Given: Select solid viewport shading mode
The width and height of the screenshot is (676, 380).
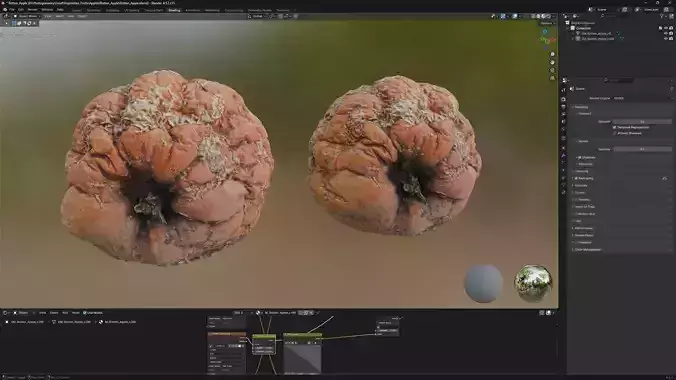Looking at the screenshot, I should coord(538,16).
